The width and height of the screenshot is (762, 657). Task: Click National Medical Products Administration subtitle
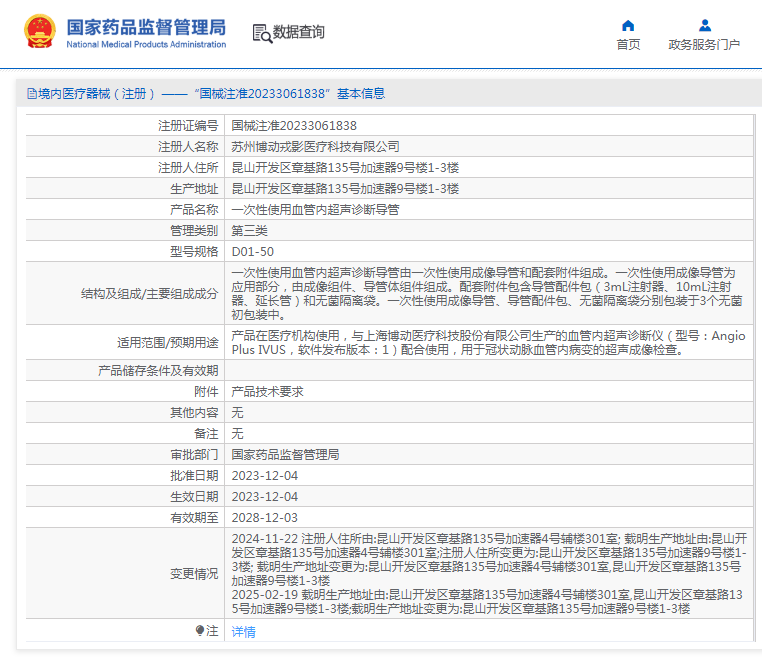(x=146, y=44)
